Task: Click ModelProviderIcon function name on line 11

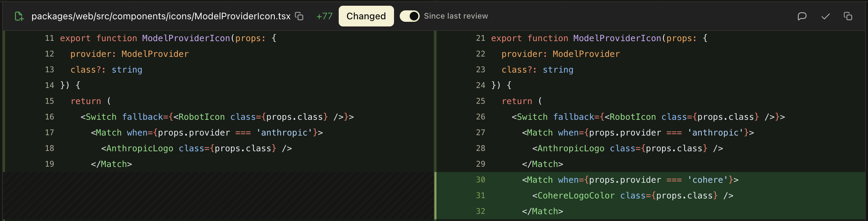Action: pos(186,38)
